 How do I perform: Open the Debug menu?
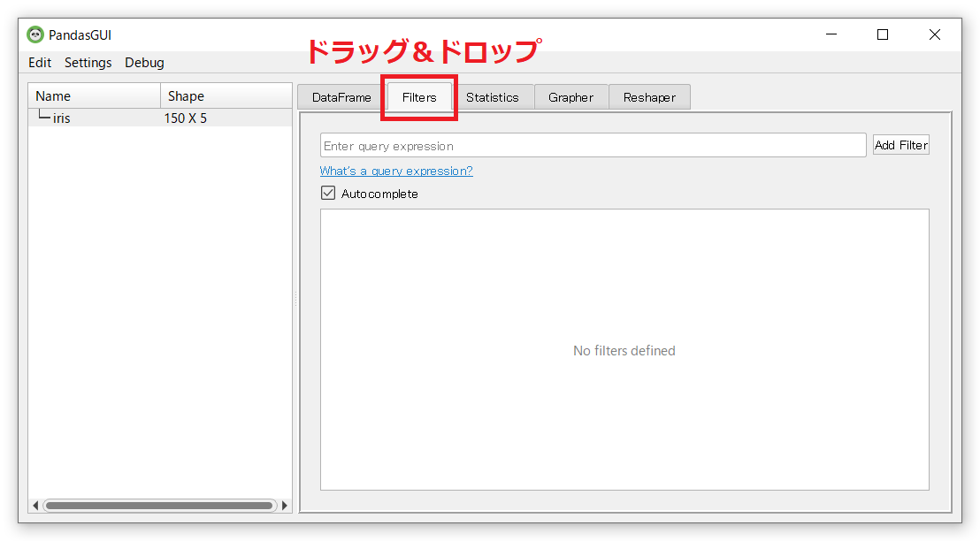click(144, 63)
